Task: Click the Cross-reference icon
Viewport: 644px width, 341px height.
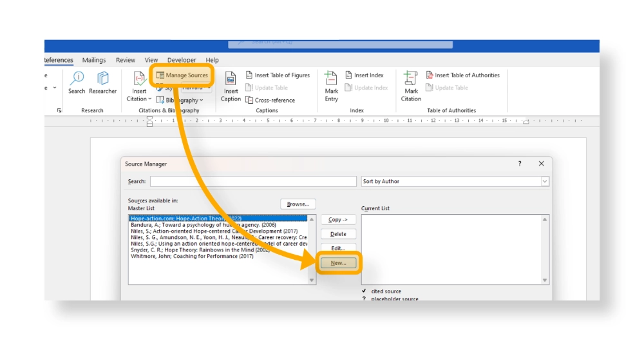Action: point(270,100)
